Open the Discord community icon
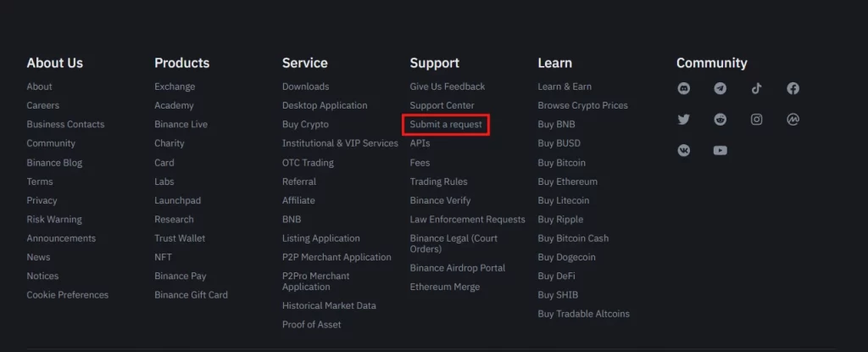 pos(684,88)
